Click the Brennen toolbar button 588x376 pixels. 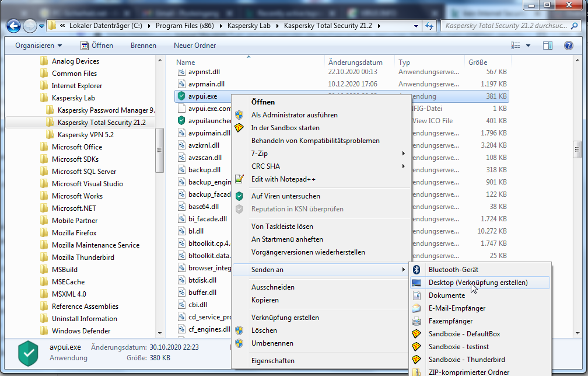coord(143,46)
